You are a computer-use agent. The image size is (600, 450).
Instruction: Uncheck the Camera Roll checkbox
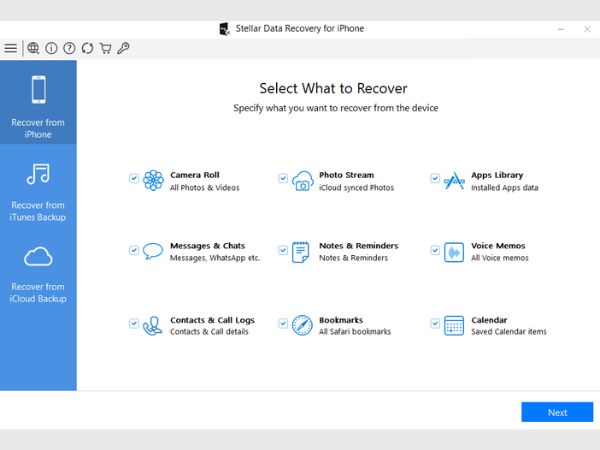pyautogui.click(x=134, y=179)
